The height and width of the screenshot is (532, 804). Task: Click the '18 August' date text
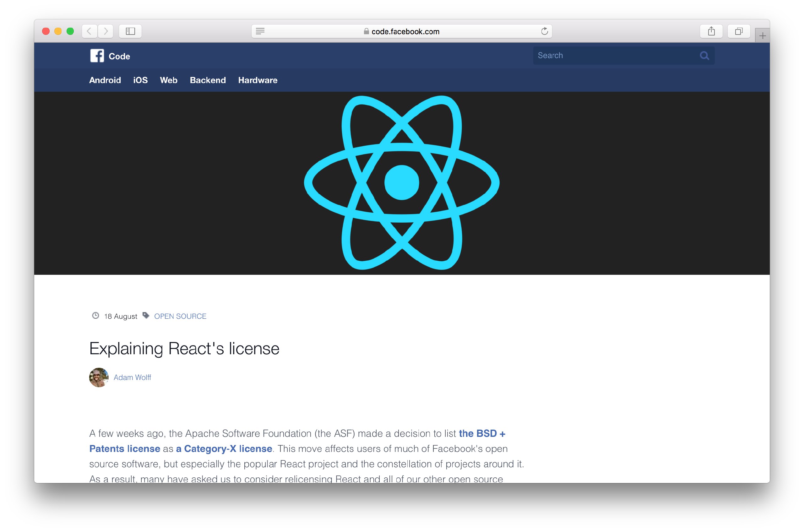[121, 316]
